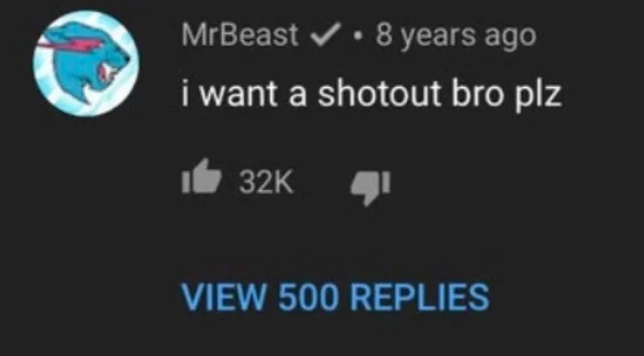644x356 pixels.
Task: Click the word 'REPLIES' in the blue link
Action: pos(419,297)
